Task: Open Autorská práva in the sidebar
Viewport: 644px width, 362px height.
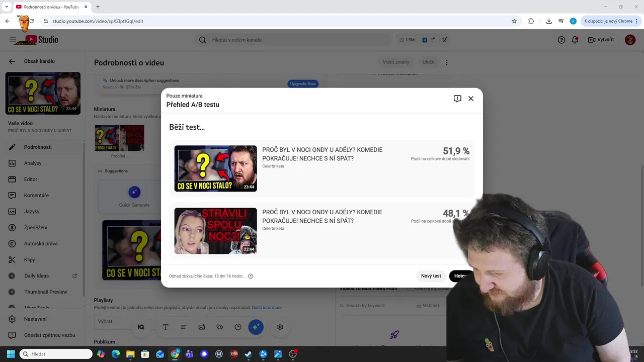Action: [x=43, y=243]
